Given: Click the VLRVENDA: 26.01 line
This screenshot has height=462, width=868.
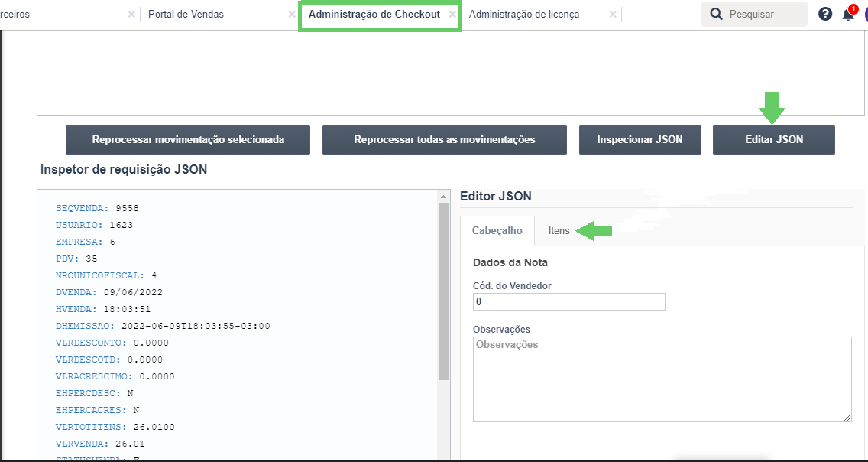Looking at the screenshot, I should (x=100, y=444).
